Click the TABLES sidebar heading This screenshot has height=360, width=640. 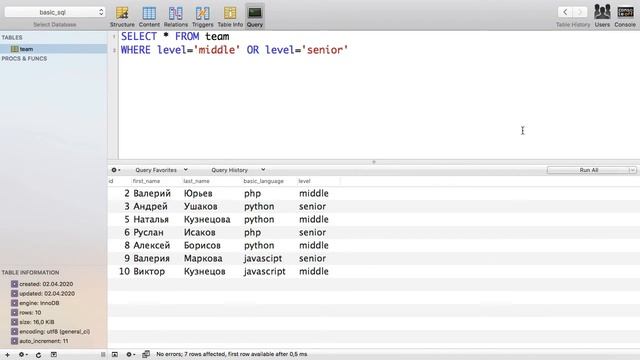(12, 38)
